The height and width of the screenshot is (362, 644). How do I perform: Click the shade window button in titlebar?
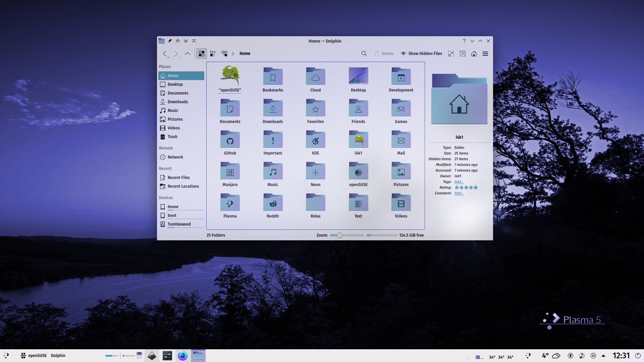click(194, 41)
